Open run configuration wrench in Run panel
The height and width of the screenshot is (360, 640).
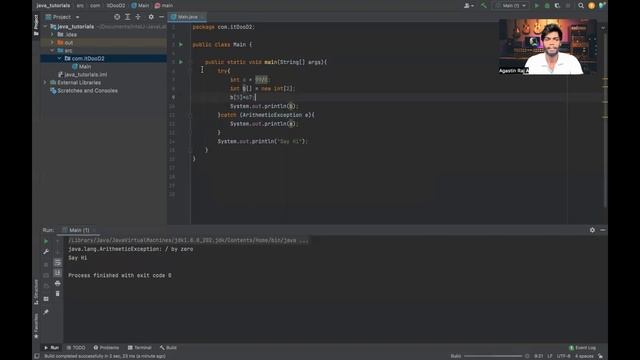pyautogui.click(x=46, y=252)
